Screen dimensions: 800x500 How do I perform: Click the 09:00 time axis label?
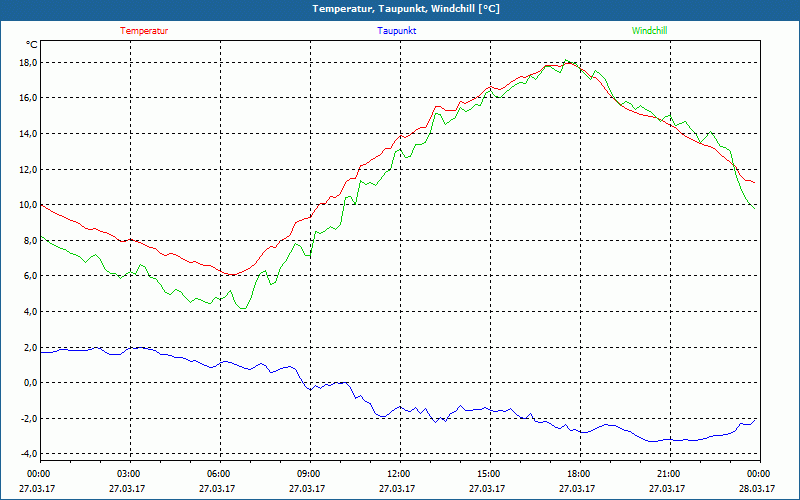308,474
